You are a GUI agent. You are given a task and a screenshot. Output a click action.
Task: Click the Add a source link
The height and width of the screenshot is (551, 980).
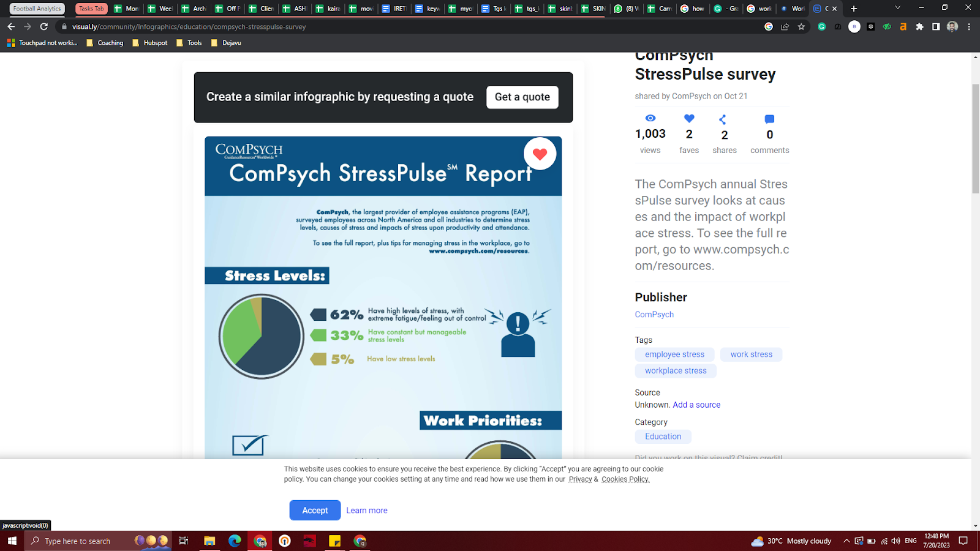pos(696,405)
